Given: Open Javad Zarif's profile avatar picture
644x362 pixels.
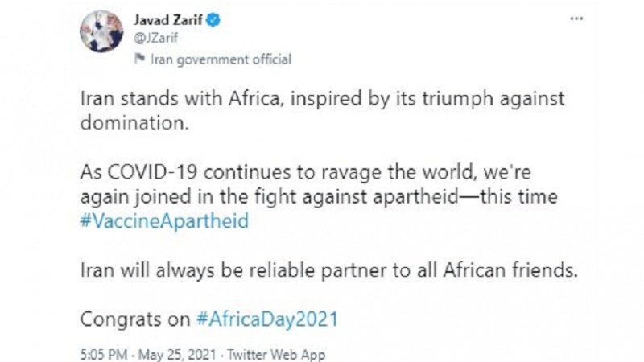Looking at the screenshot, I should 101,31.
